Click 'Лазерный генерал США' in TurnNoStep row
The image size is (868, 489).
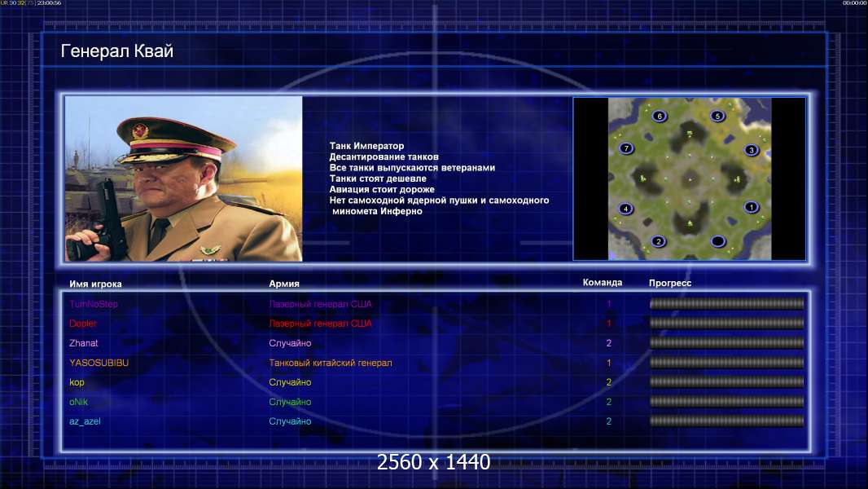[x=321, y=304]
